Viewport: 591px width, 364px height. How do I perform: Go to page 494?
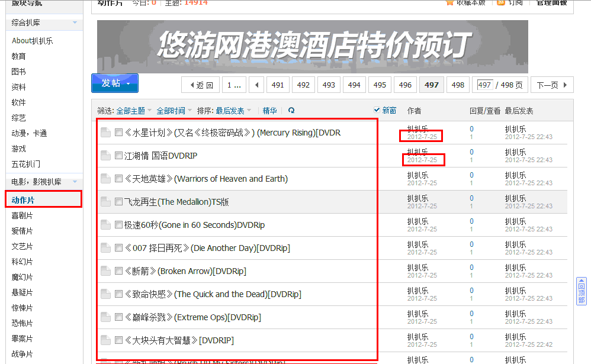[354, 85]
